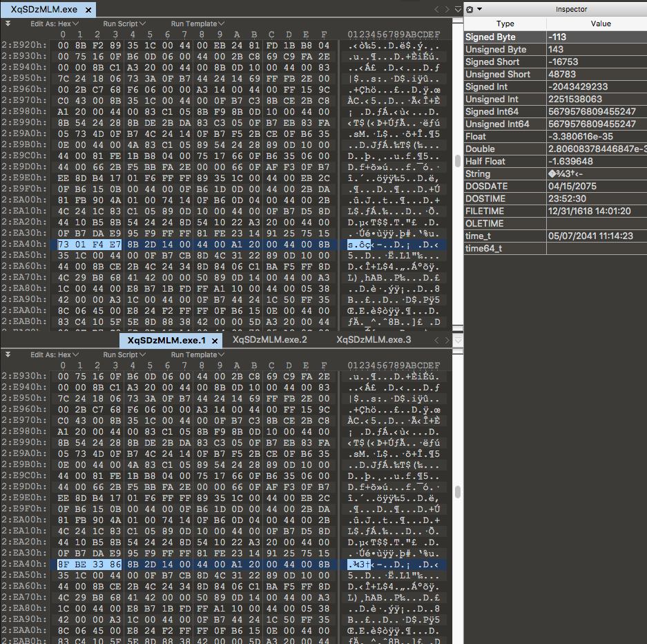The image size is (647, 644).
Task: Click the bottom pane collapse chevron icon
Action: pos(8,354)
